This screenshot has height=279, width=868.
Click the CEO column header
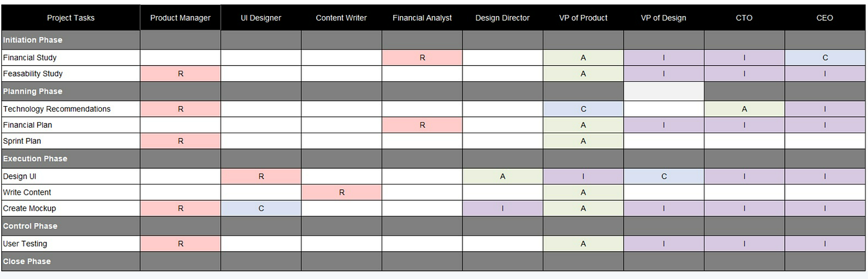[825, 18]
